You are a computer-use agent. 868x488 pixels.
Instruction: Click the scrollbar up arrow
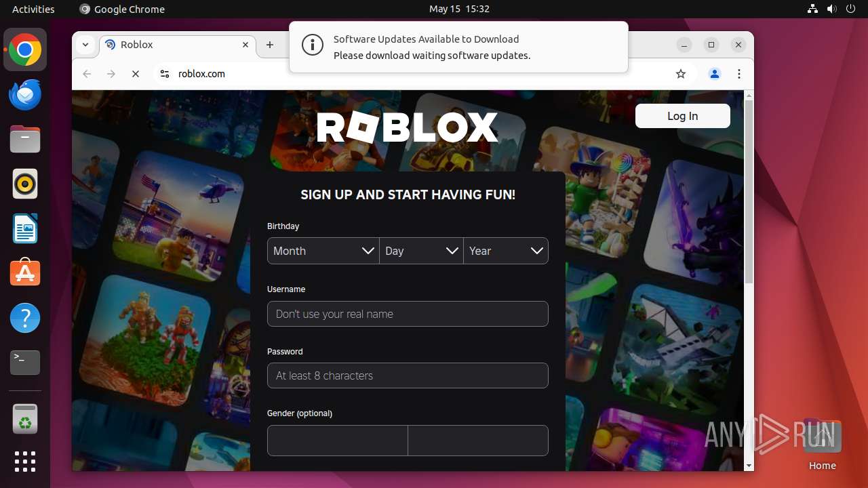(x=749, y=95)
